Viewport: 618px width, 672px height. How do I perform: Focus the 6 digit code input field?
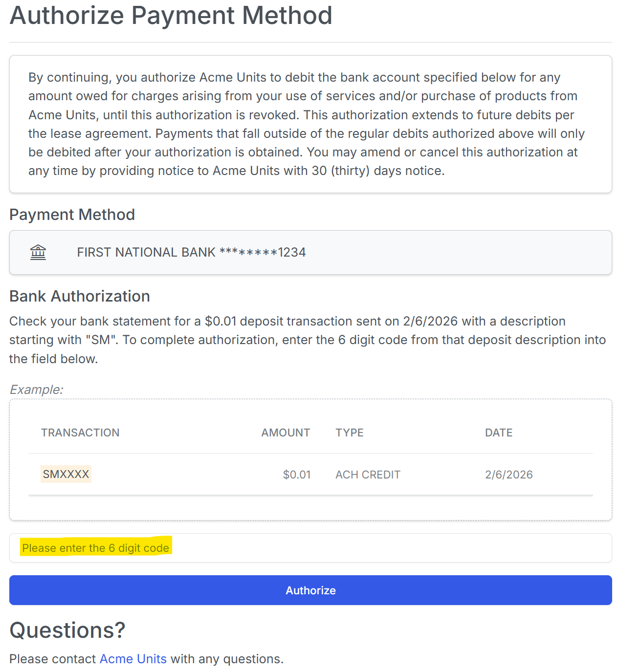pos(310,548)
